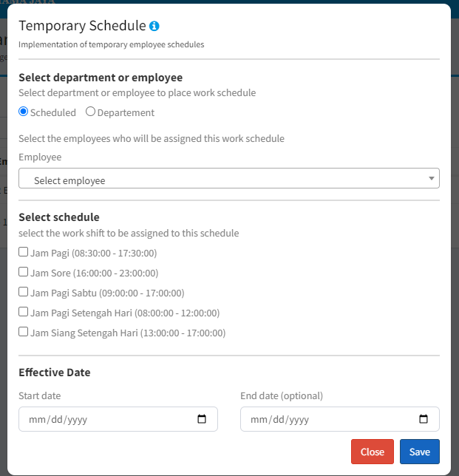Click the Scheduled radio label text
Screen dimensions: 459x476
point(53,113)
